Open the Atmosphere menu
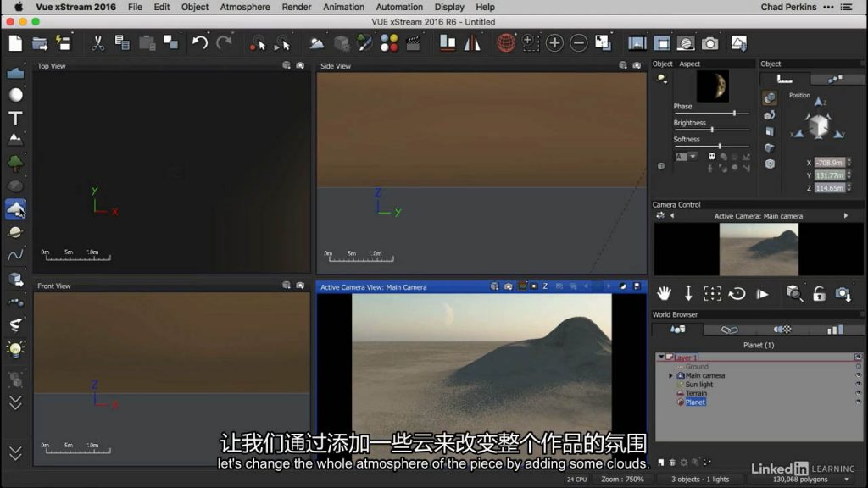The width and height of the screenshot is (868, 488). click(245, 7)
